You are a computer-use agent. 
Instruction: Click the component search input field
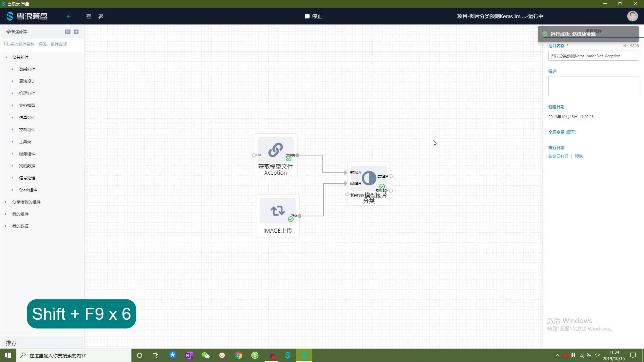coord(44,44)
